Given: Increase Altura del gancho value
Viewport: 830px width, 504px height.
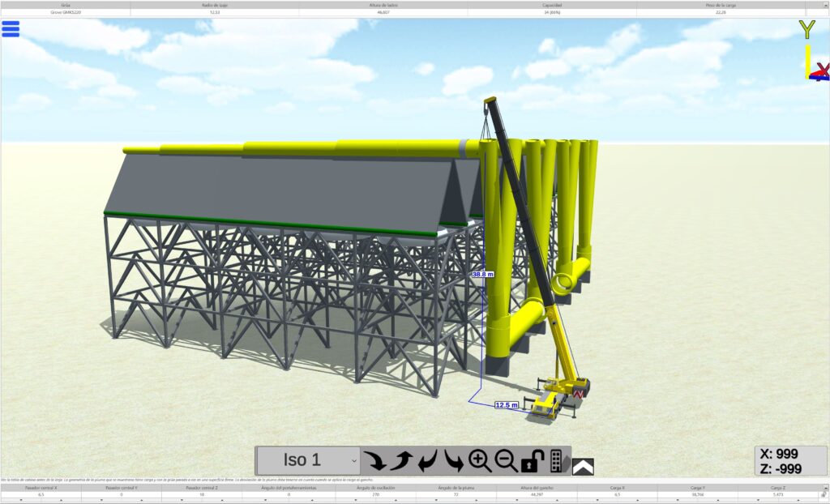Looking at the screenshot, I should [557, 500].
